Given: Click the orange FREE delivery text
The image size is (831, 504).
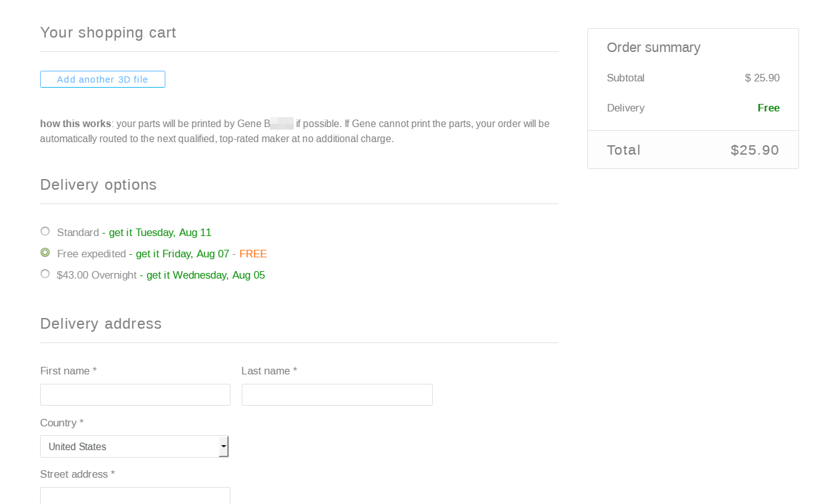Looking at the screenshot, I should [x=253, y=254].
